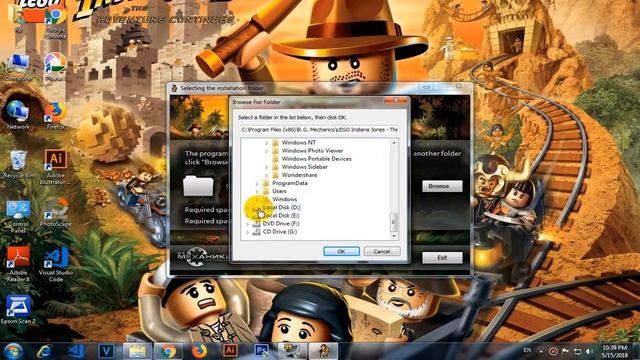Click the folder tree scrollbar thumb

[394, 222]
